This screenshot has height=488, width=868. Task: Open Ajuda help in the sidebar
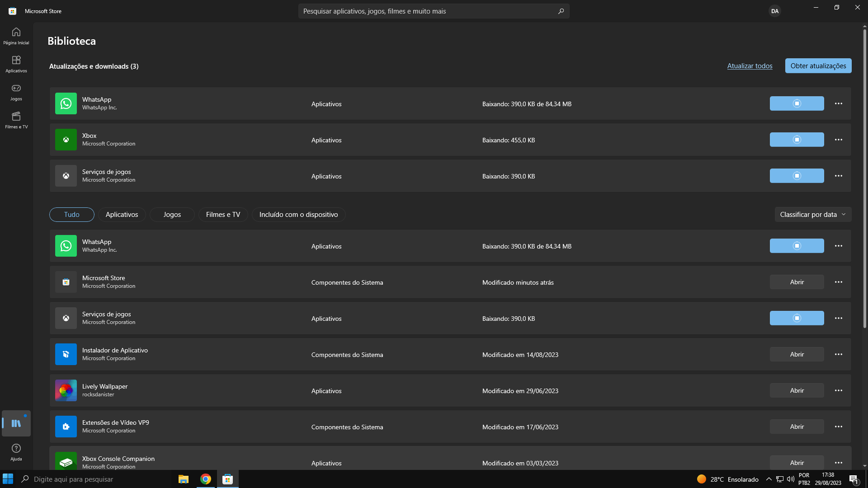(x=16, y=452)
